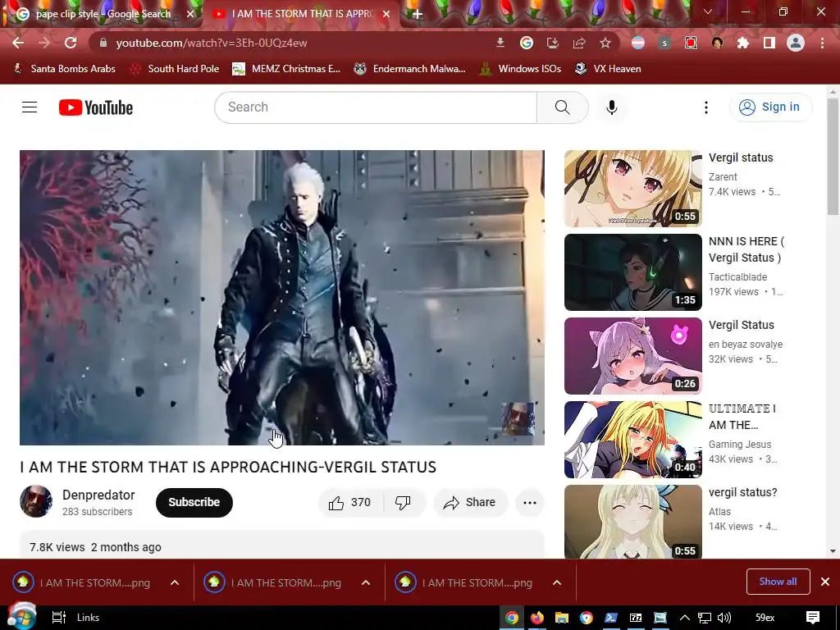
Task: View site information lock icon
Action: (103, 43)
